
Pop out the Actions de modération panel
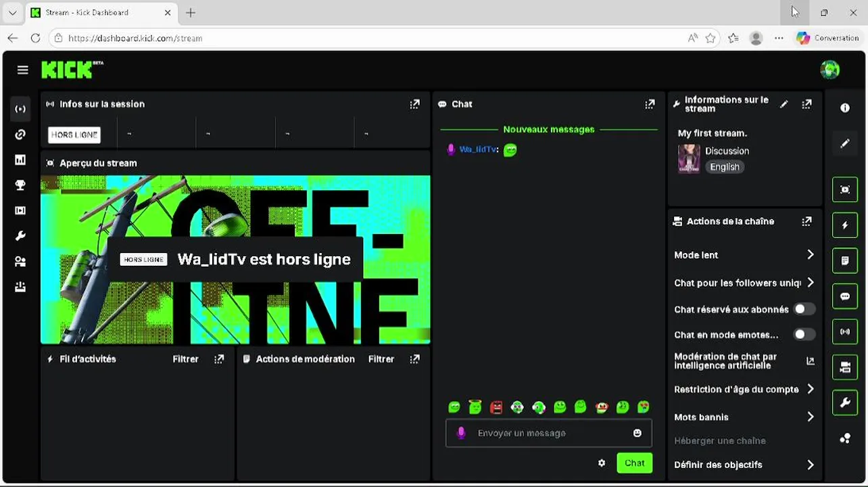(414, 359)
